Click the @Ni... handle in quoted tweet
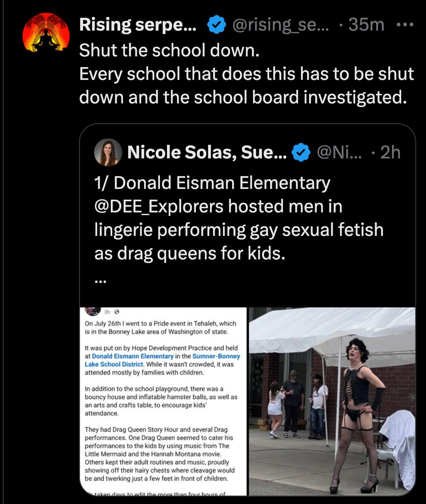The height and width of the screenshot is (504, 426). point(341,152)
